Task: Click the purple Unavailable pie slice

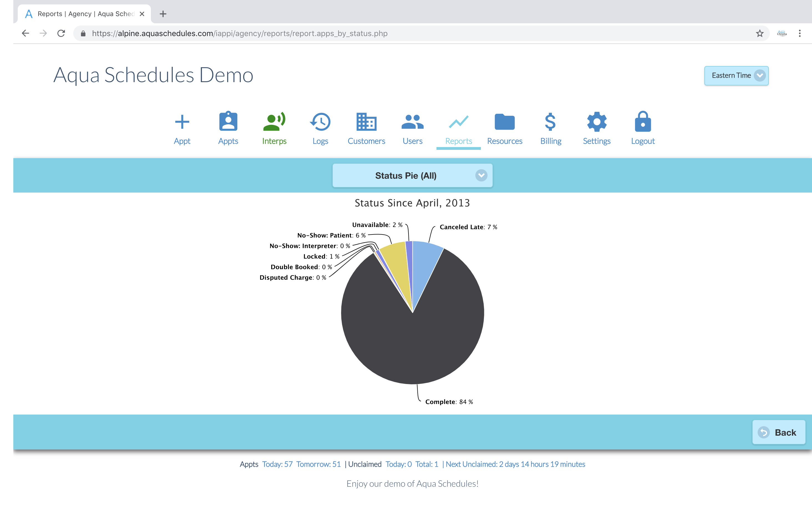Action: 409,256
